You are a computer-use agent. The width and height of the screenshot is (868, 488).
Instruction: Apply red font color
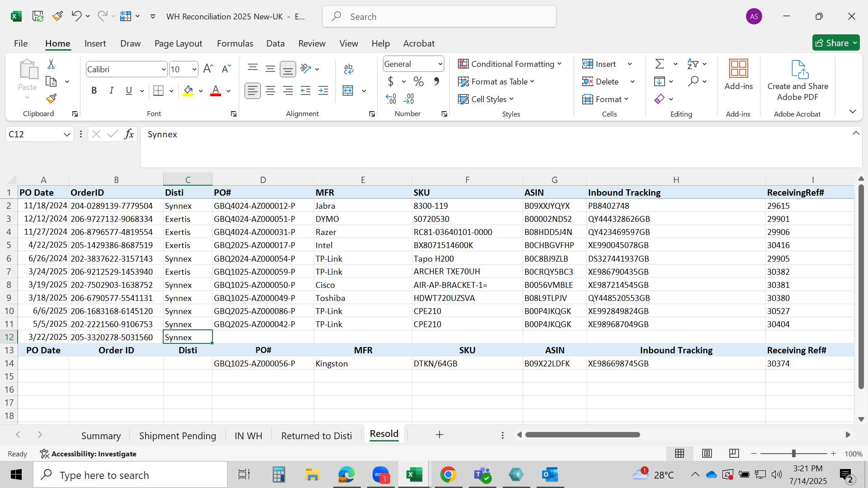click(x=216, y=91)
